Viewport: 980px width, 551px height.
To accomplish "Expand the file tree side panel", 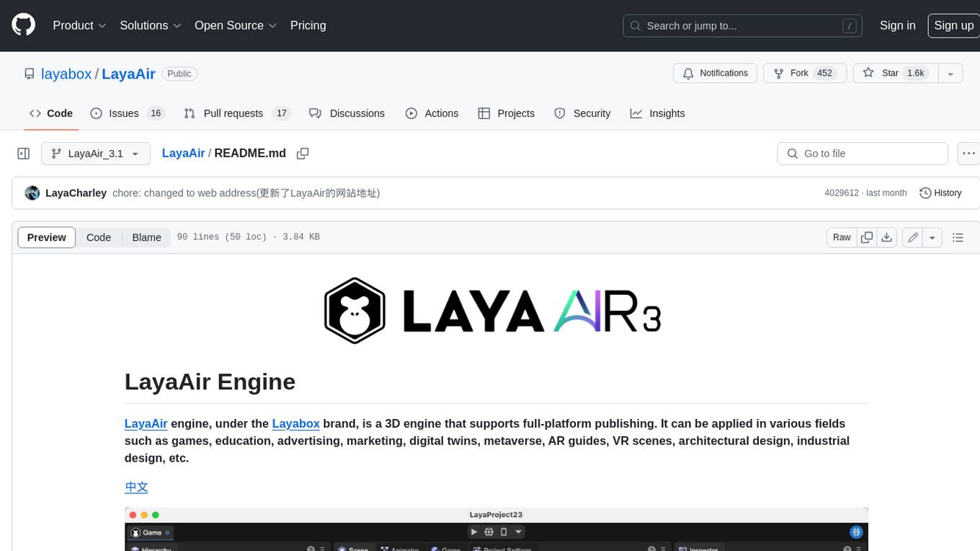I will pyautogui.click(x=23, y=154).
